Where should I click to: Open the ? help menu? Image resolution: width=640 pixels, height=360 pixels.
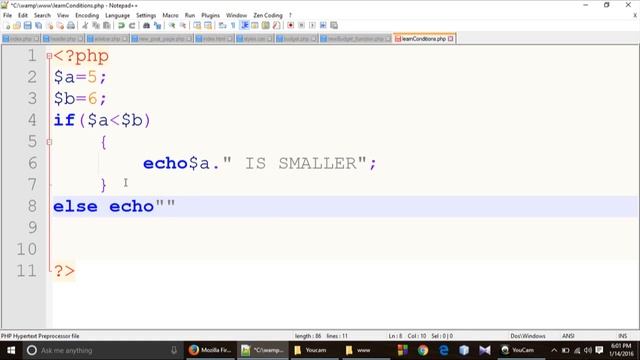click(x=290, y=16)
